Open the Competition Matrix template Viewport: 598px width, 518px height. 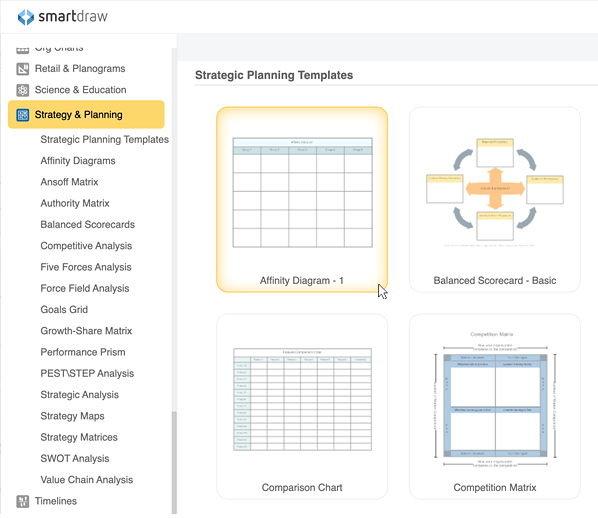point(495,407)
